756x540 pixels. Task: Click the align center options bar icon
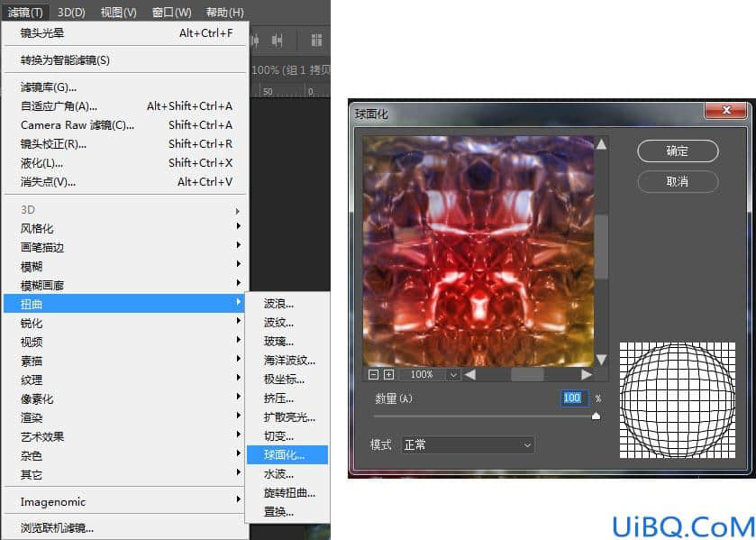(x=277, y=40)
